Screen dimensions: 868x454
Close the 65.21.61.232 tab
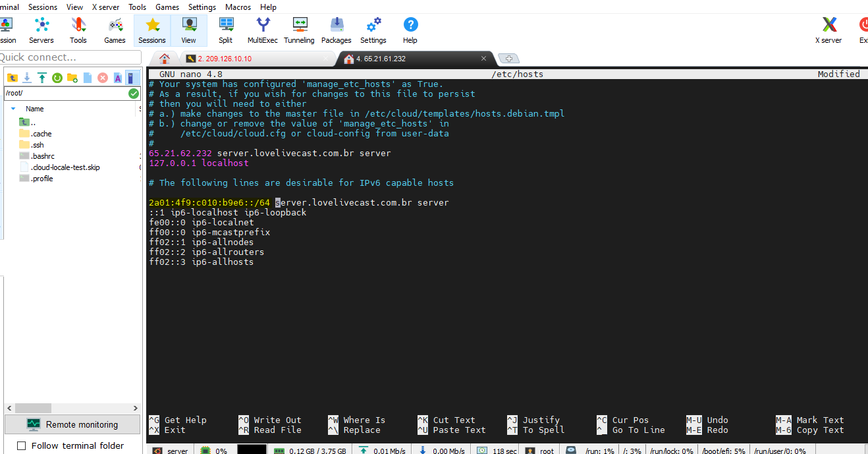click(484, 59)
